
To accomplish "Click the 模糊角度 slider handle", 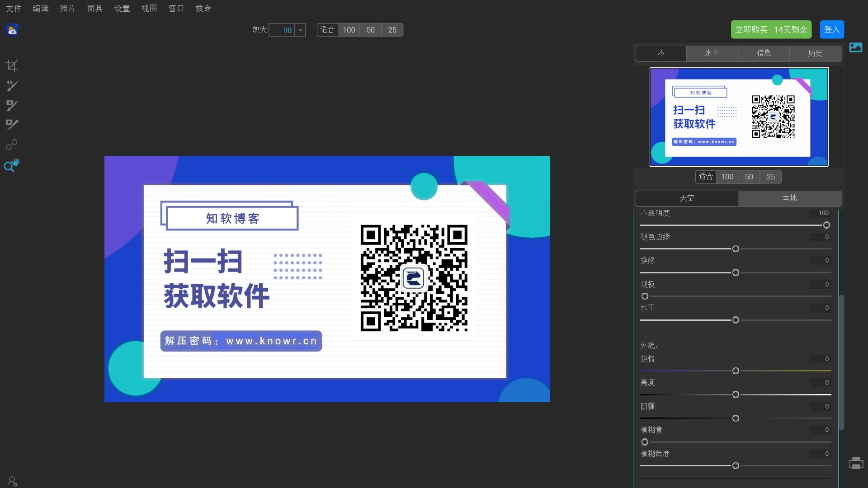I will coord(736,466).
